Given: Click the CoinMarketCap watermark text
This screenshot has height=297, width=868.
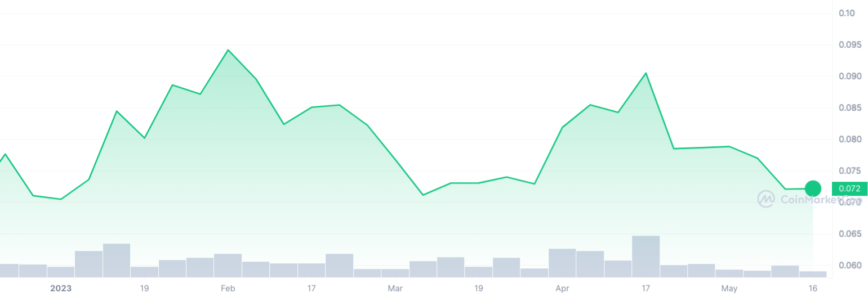Looking at the screenshot, I should tap(821, 199).
